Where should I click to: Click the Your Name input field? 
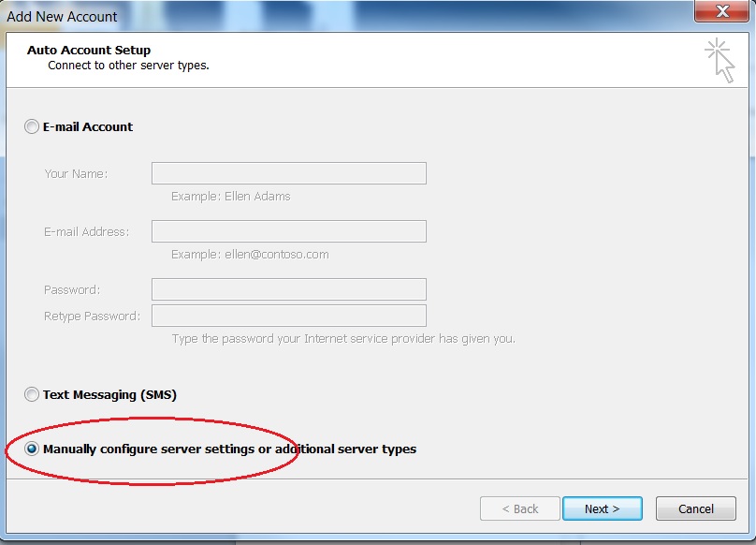tap(289, 173)
